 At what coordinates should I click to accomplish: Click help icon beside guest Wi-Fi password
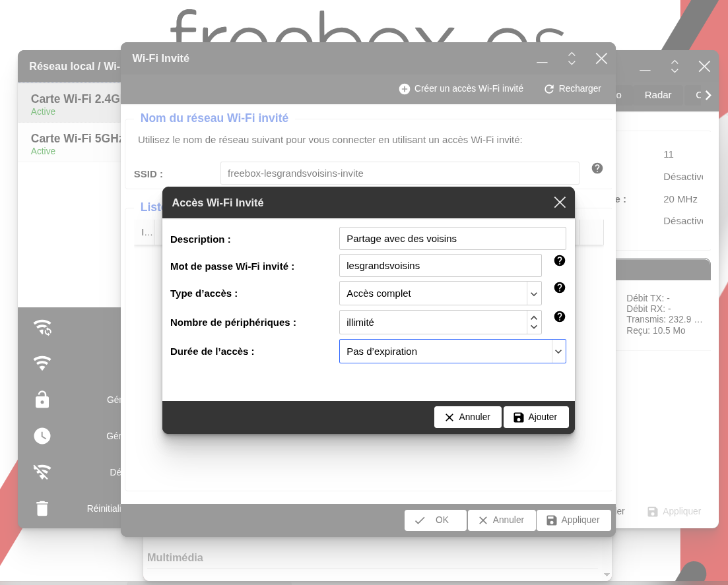560,261
